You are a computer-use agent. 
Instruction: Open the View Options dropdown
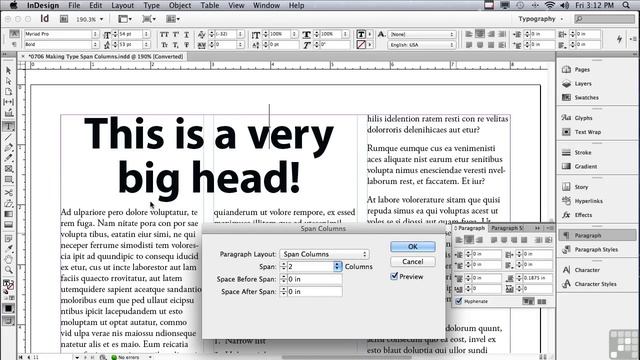[124, 19]
